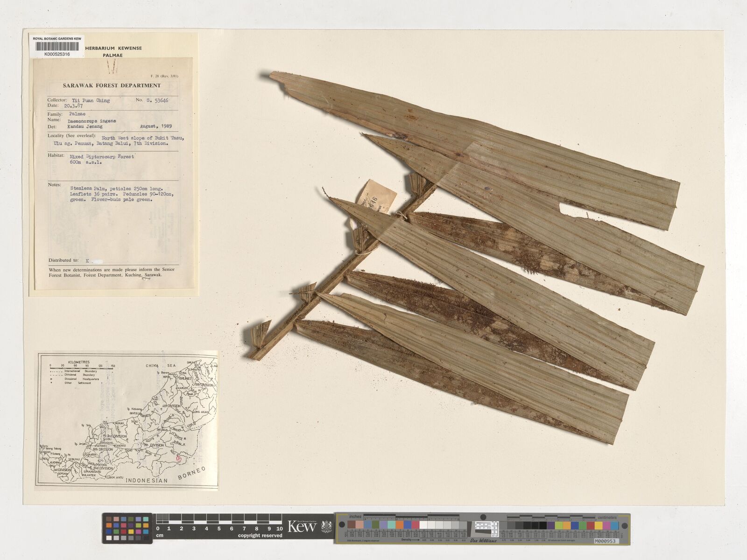Click the 'HERBARIUM KEWENSE' header text
747x560 pixels.
[x=113, y=48]
